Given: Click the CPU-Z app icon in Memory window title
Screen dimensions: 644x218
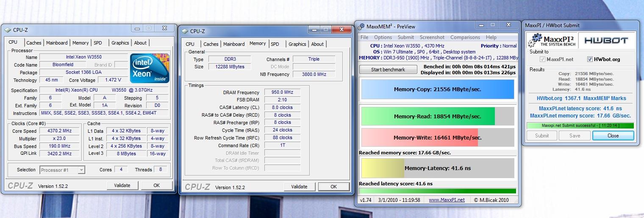Looking at the screenshot, I should pos(185,31).
